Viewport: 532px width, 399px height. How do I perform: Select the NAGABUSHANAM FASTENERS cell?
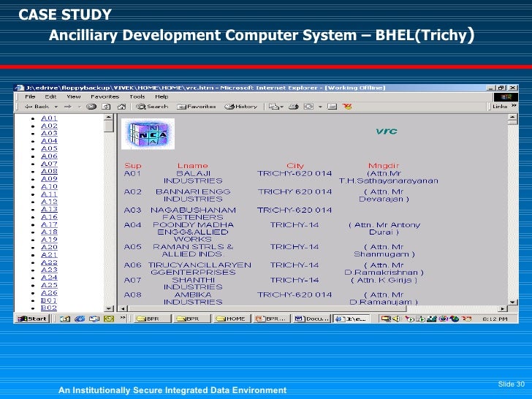coord(193,213)
